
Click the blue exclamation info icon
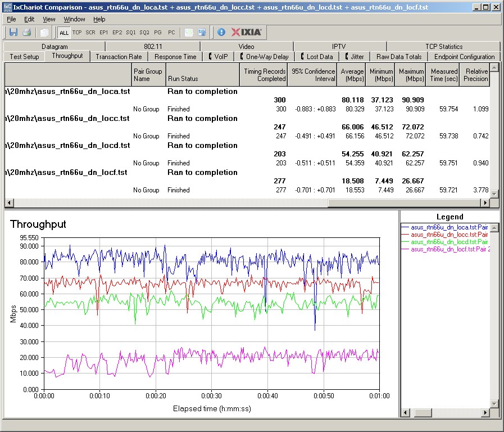[x=221, y=32]
